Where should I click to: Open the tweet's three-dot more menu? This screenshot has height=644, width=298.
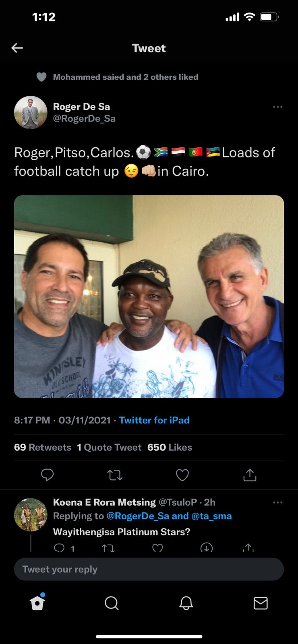(277, 107)
